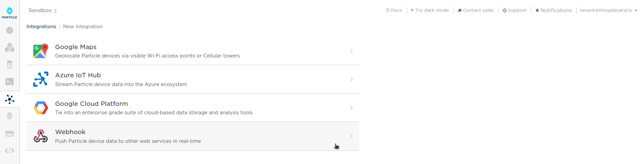Open the SIM cards sidebar icon

(x=9, y=65)
